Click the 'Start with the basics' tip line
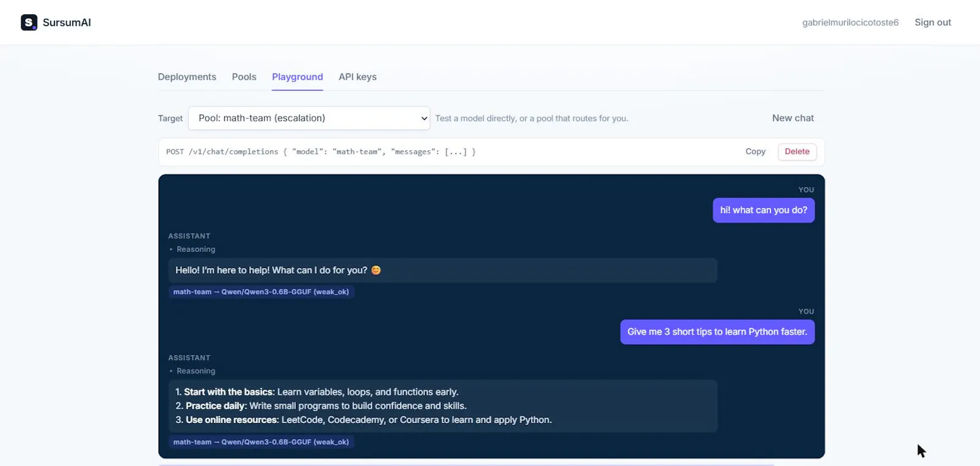Viewport: 980px width, 466px height. point(317,392)
